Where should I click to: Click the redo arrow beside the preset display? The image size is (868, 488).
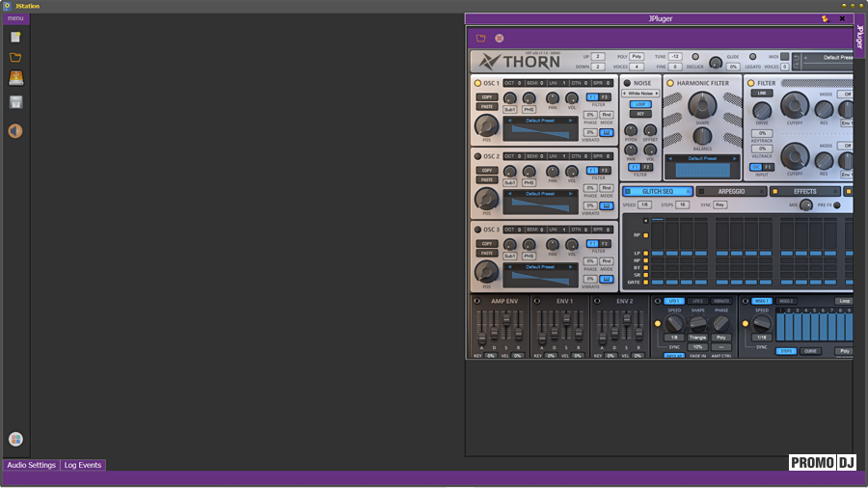[797, 66]
